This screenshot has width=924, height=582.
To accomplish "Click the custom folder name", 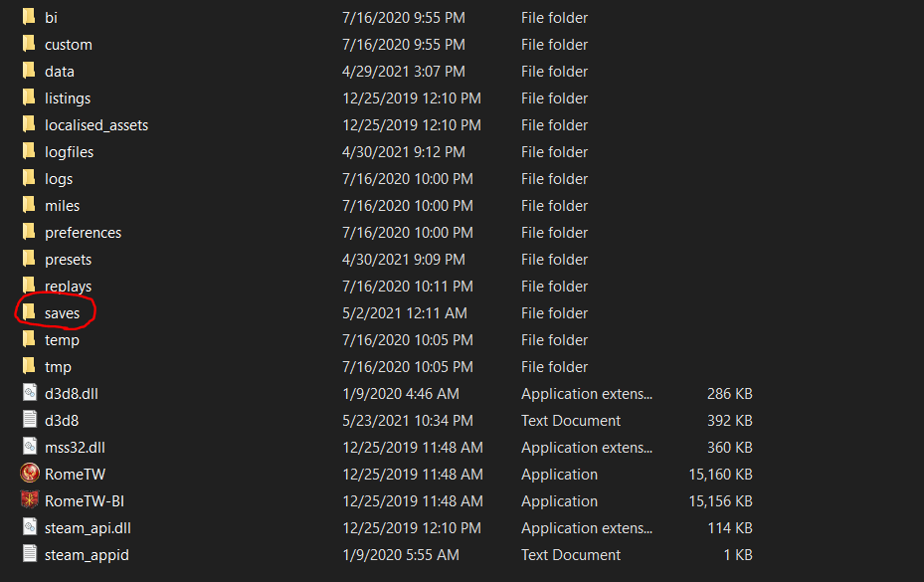I will click(68, 45).
